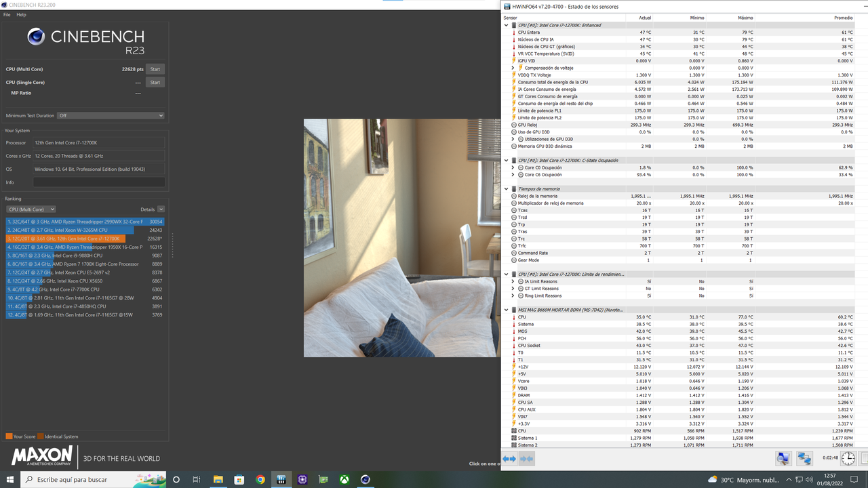
Task: Select the i9-9880H ranking row
Action: (x=85, y=256)
